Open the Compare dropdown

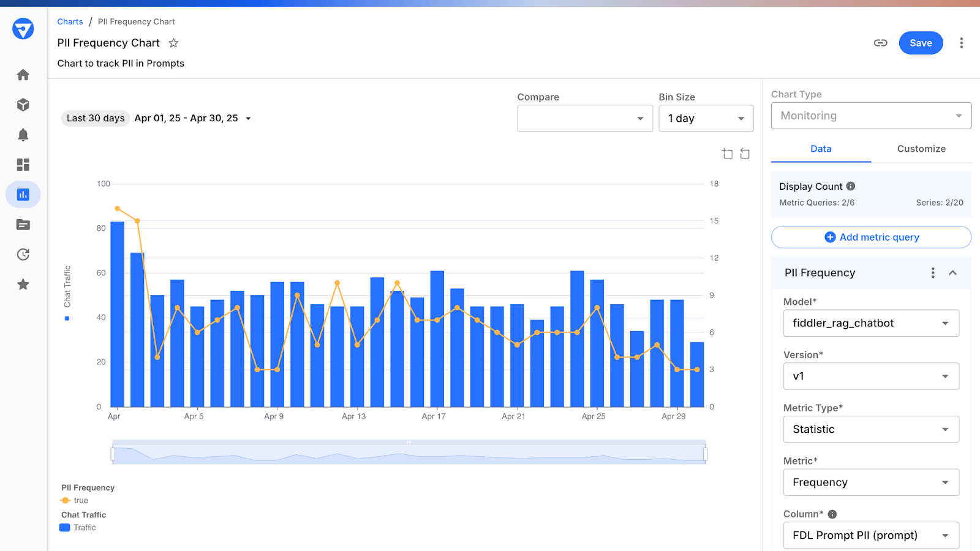coord(585,118)
